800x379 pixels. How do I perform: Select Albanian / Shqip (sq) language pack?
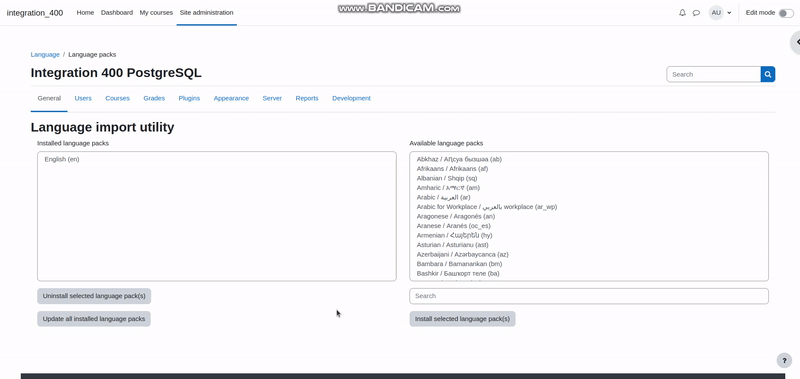pos(589,178)
